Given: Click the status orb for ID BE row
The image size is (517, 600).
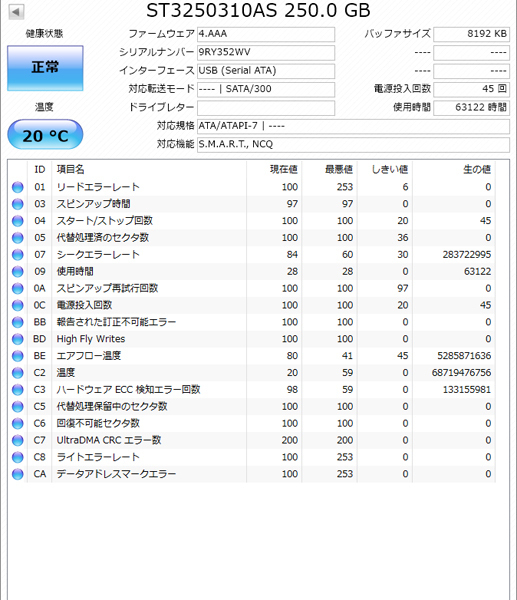Looking at the screenshot, I should click(18, 356).
